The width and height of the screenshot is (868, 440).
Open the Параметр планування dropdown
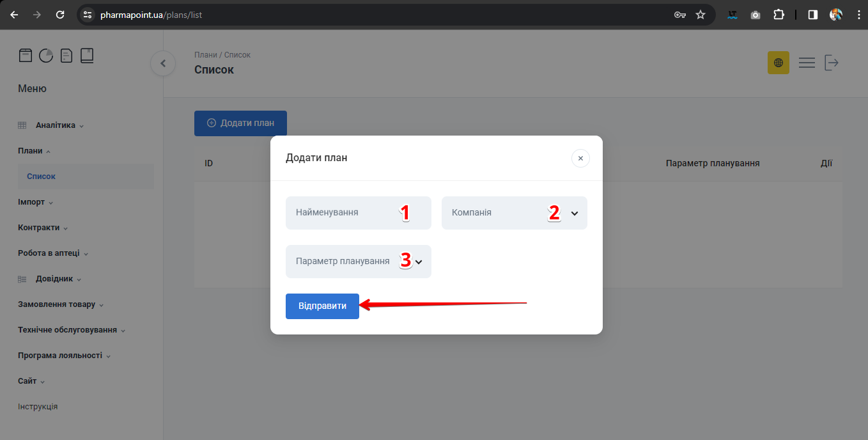pyautogui.click(x=358, y=262)
